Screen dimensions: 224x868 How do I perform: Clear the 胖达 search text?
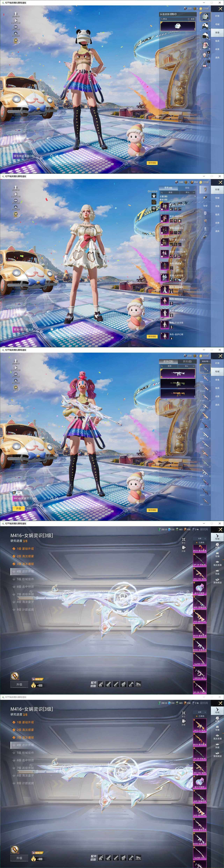point(188,19)
